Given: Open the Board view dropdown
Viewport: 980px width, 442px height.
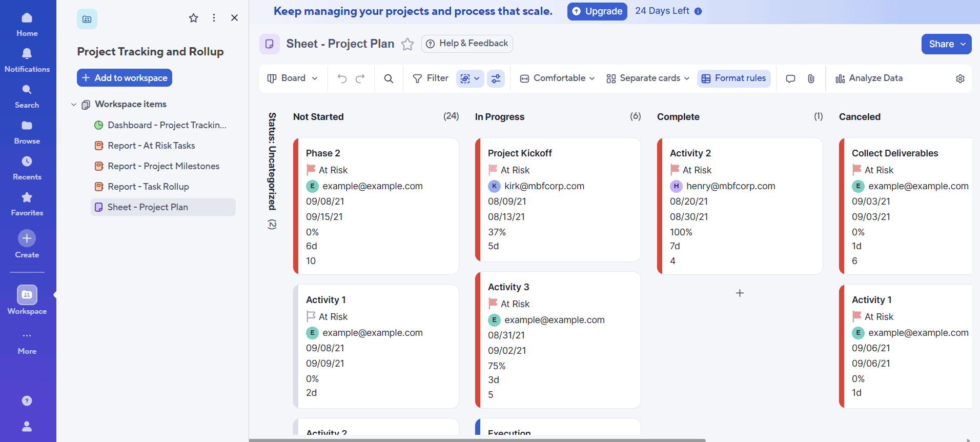Looking at the screenshot, I should coord(293,78).
